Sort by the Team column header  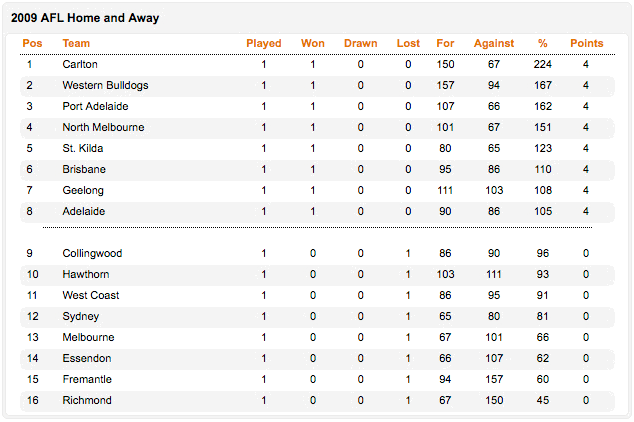[x=76, y=43]
